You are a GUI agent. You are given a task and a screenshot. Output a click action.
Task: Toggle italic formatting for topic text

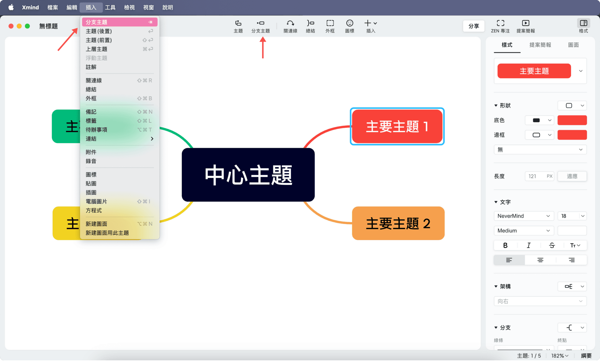pyautogui.click(x=529, y=245)
